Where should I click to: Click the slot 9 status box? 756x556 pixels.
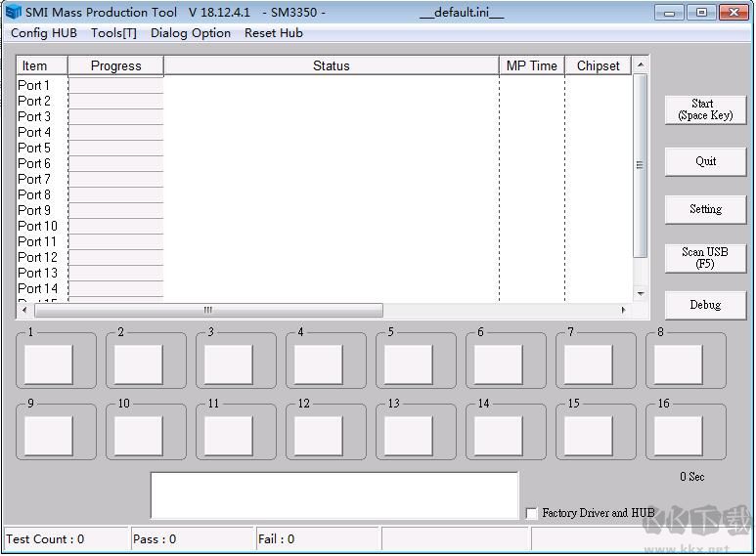48,436
